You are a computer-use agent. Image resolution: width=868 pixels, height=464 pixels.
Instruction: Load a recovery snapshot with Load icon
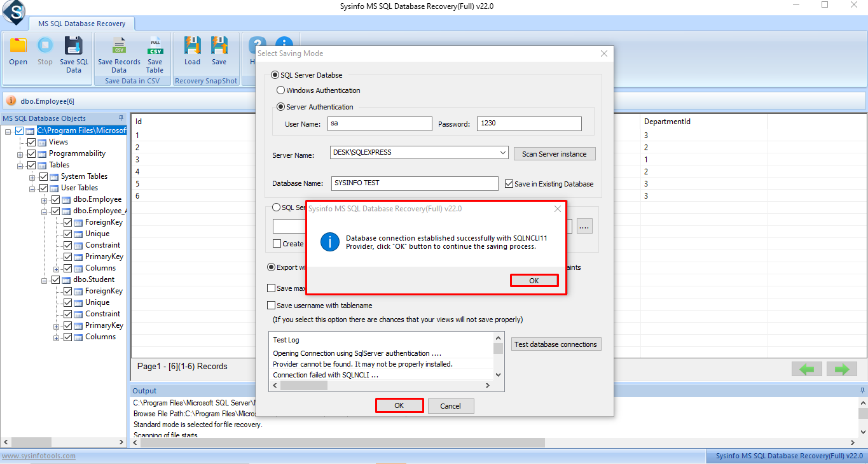tap(192, 46)
